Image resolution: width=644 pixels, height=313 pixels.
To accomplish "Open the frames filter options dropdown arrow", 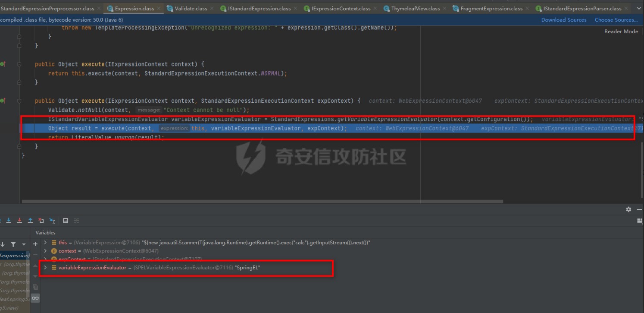I will click(24, 244).
